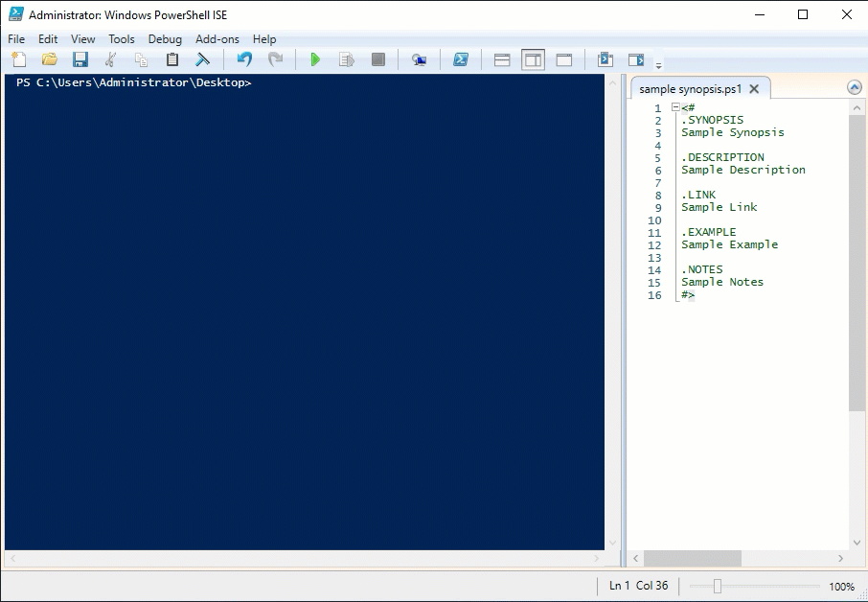The width and height of the screenshot is (868, 602).
Task: Click the Sample Link text line
Action: (720, 207)
